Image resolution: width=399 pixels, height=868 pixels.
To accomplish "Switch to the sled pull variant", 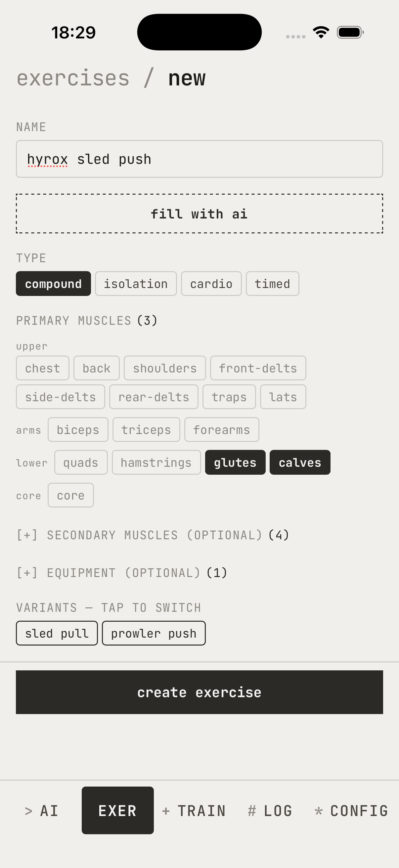I will [57, 633].
